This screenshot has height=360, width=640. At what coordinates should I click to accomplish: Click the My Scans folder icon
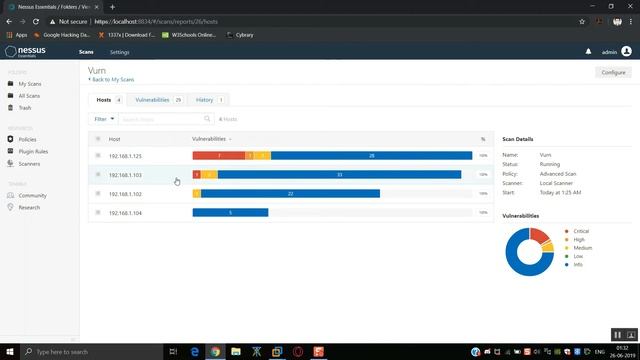pyautogui.click(x=11, y=83)
